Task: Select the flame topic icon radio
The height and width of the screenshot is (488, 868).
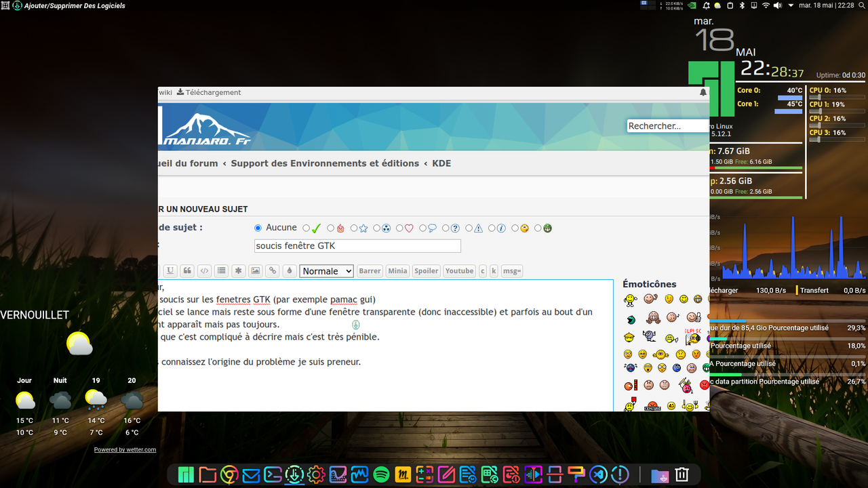Action: [331, 228]
